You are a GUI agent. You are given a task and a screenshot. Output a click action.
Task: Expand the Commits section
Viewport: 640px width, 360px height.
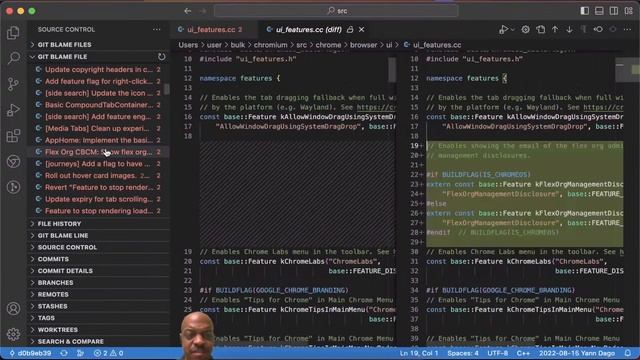99,259
